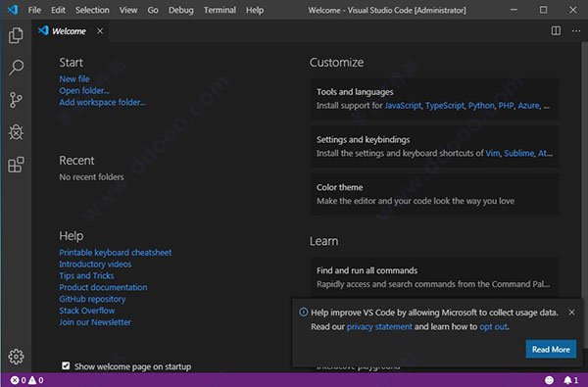Open GitHub repository link

tap(92, 299)
